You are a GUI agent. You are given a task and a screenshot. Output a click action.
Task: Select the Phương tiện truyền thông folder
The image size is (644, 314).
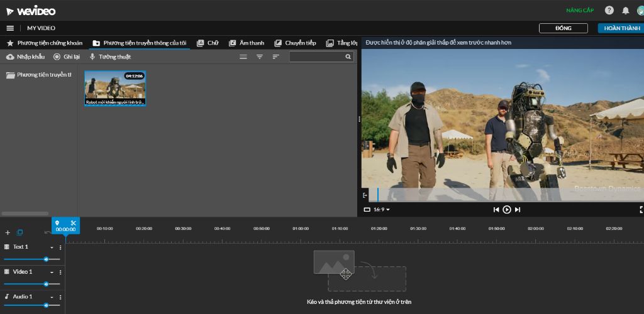click(x=38, y=75)
